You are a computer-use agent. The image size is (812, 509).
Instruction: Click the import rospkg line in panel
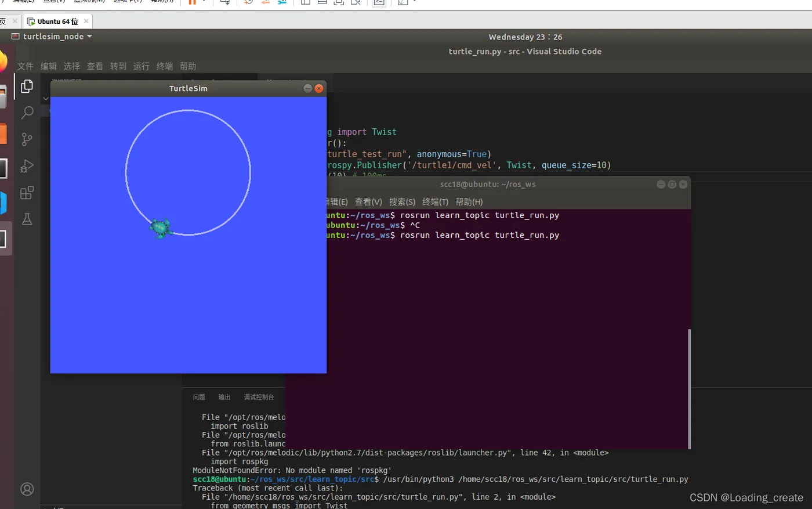point(240,461)
